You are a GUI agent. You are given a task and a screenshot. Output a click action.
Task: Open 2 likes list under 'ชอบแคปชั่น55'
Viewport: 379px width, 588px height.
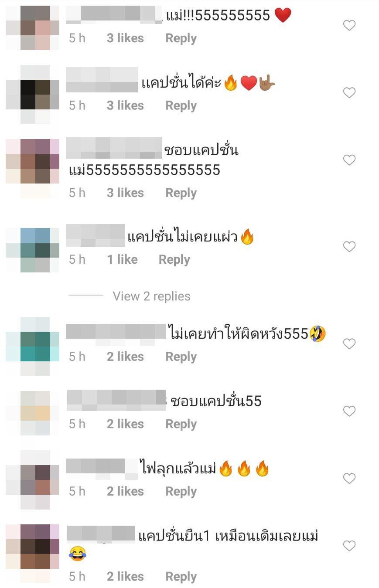pyautogui.click(x=125, y=424)
